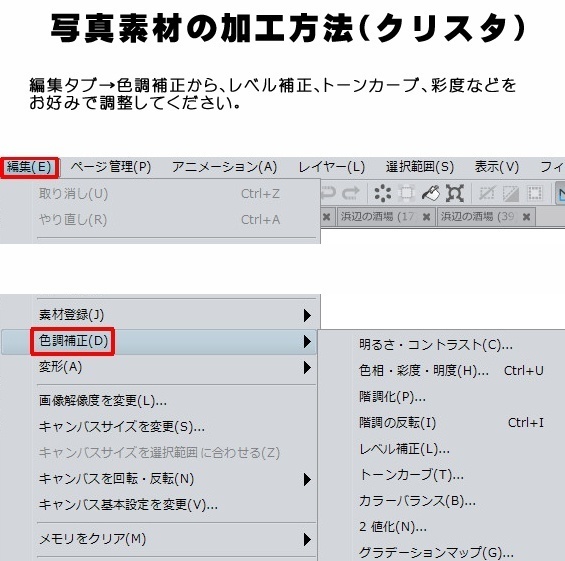Click the deselect toolbar icon
The image size is (565, 561).
487,193
